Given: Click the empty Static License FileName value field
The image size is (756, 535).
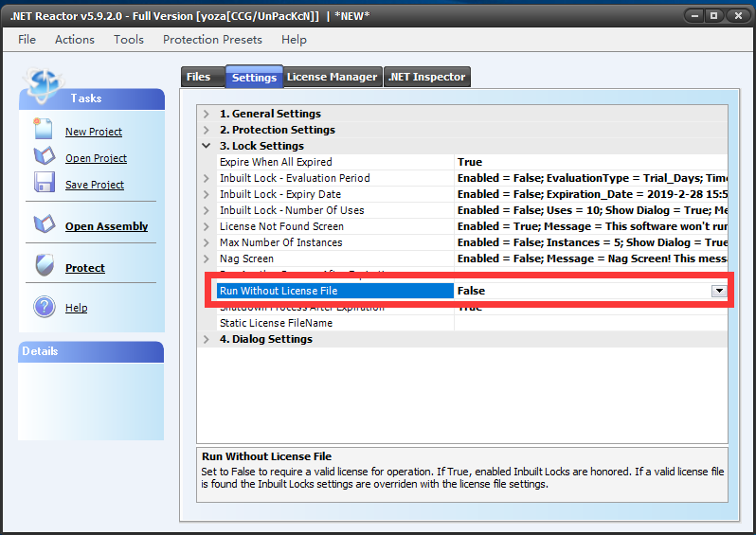Looking at the screenshot, I should [x=591, y=323].
